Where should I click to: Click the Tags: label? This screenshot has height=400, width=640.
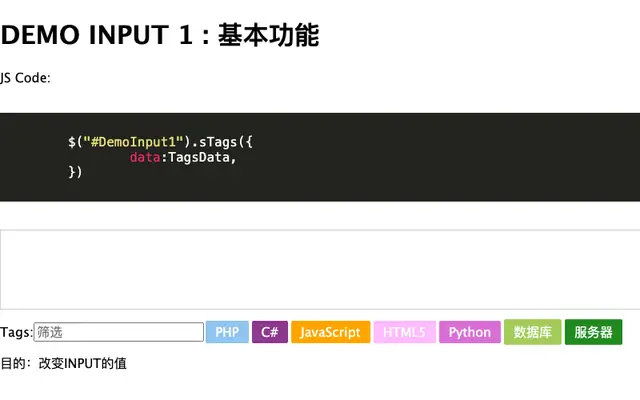click(16, 332)
